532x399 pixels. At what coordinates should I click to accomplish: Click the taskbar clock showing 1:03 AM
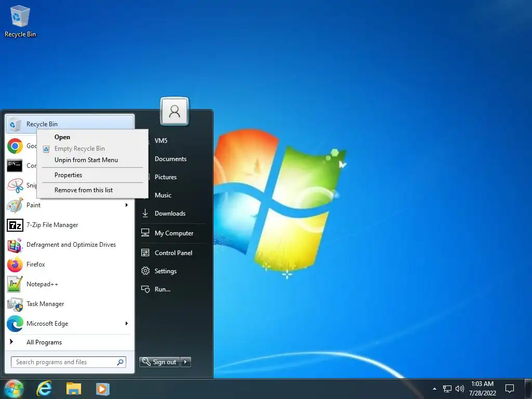(483, 389)
